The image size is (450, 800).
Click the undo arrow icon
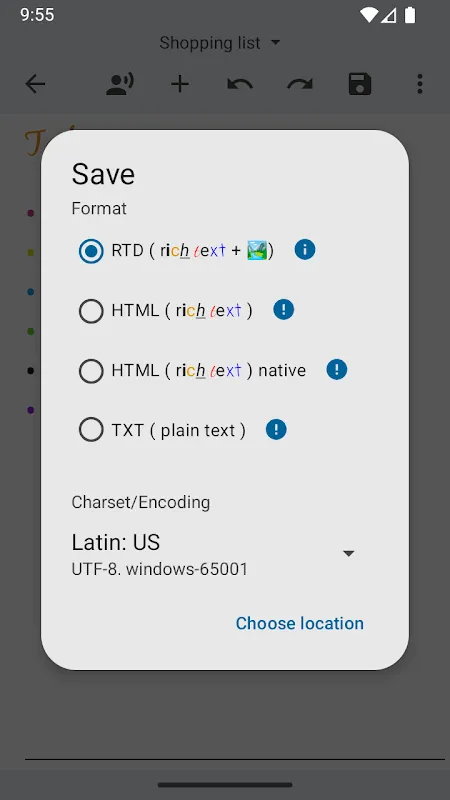240,84
